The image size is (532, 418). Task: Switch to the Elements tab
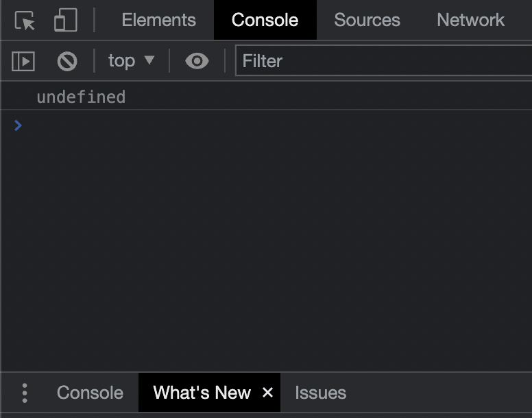point(158,21)
